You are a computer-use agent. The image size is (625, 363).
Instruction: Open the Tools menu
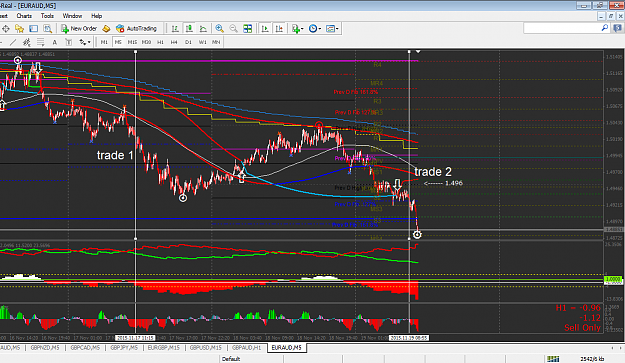tap(47, 16)
